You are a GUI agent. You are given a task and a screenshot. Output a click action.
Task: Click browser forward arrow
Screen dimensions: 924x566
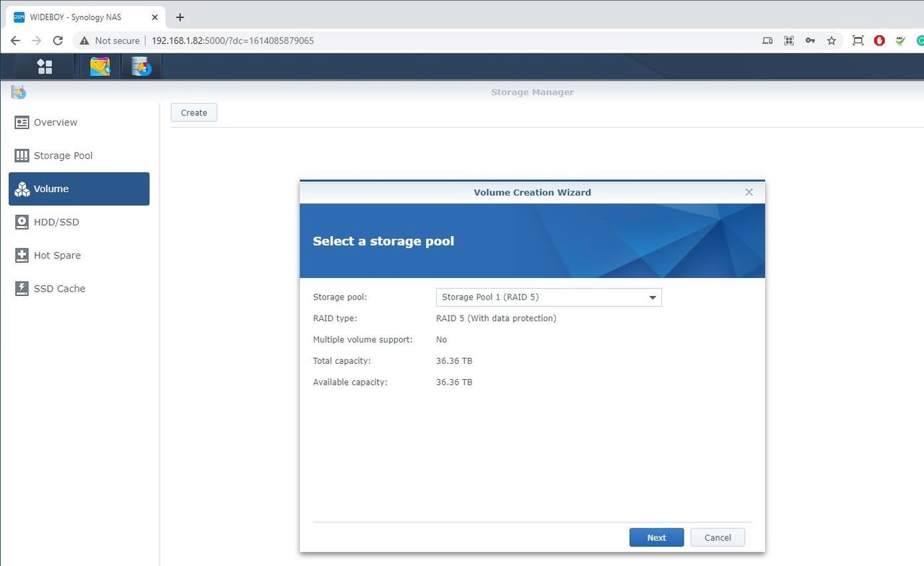(37, 40)
